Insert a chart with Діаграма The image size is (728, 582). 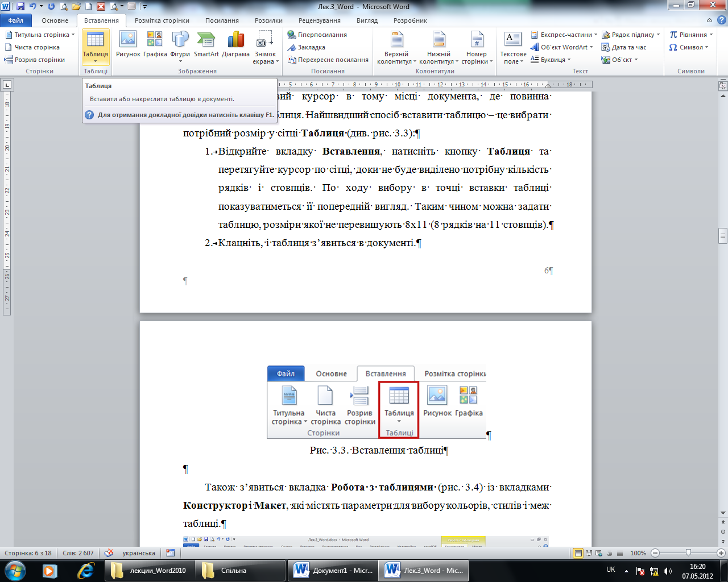[x=235, y=44]
